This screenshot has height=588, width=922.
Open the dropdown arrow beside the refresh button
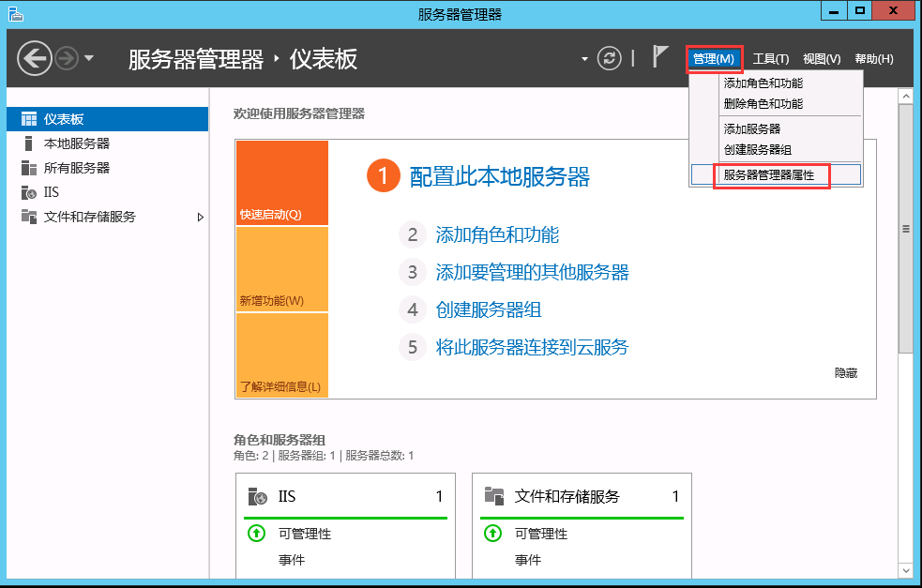(x=586, y=57)
